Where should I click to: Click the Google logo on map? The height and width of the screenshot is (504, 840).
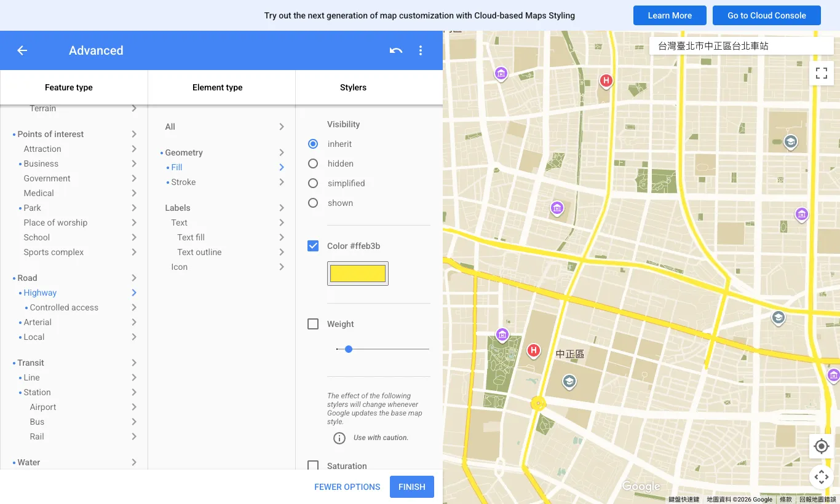(641, 486)
